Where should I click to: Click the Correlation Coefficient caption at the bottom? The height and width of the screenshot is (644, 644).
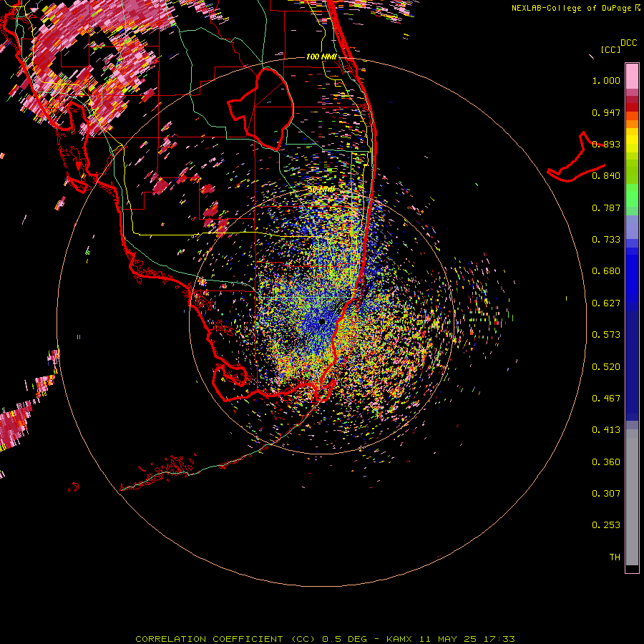(x=325, y=639)
